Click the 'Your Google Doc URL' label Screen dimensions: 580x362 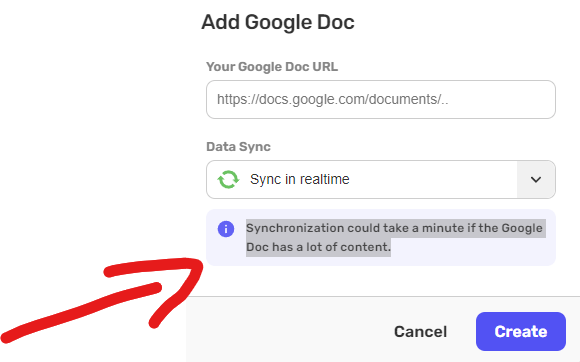(272, 67)
